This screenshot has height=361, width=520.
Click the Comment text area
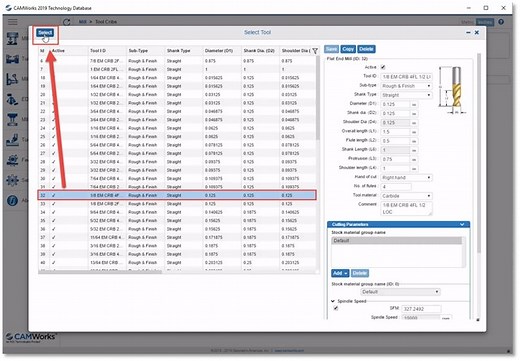(x=406, y=209)
